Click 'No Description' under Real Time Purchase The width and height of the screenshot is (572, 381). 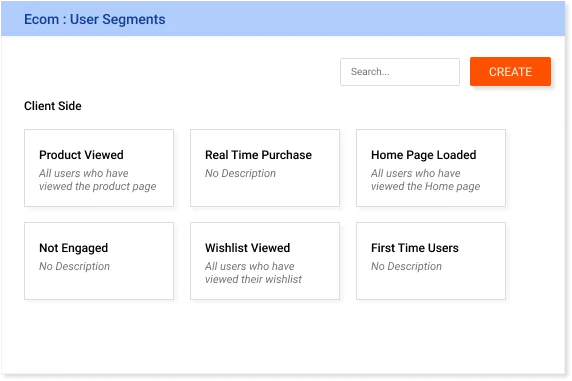240,173
